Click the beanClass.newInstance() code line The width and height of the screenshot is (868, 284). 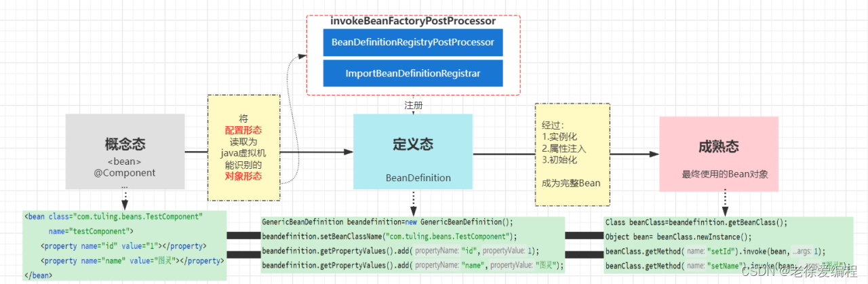(679, 237)
